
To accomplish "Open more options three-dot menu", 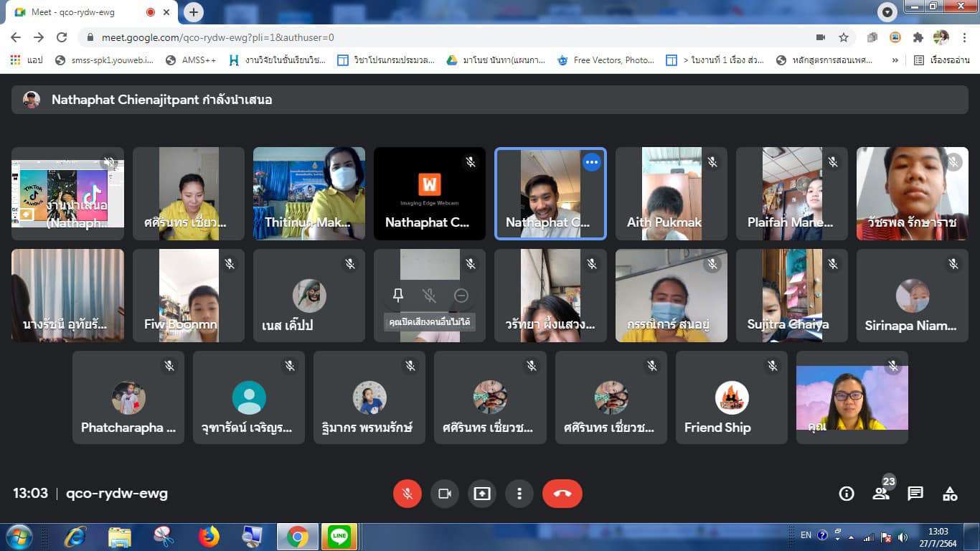I will tap(519, 494).
